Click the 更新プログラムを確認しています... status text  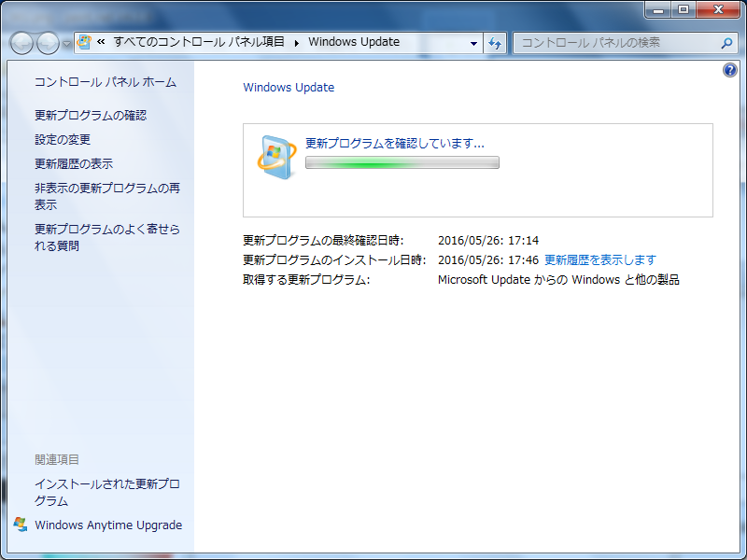pos(394,144)
